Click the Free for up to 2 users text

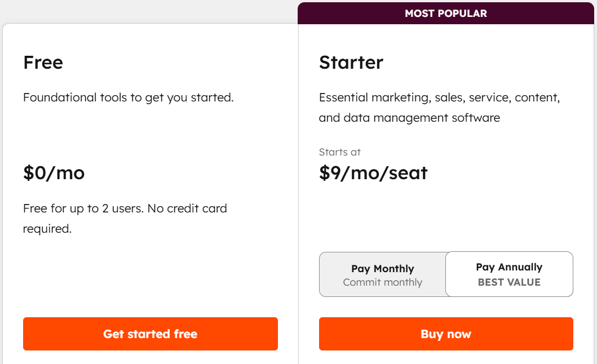83,208
